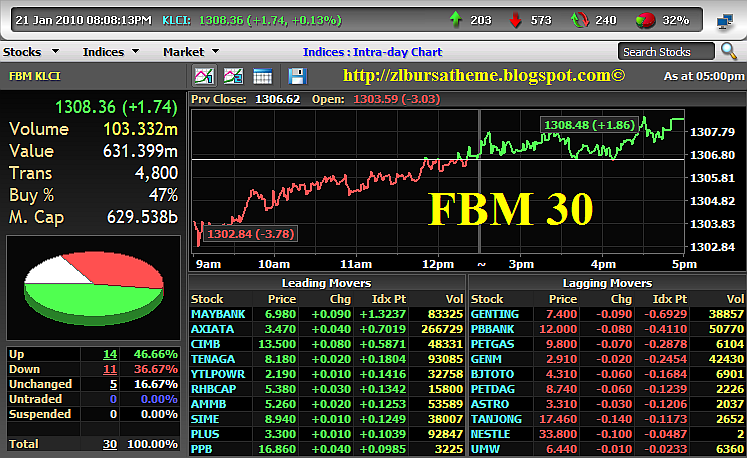Expand the Indices menu arrow

(136, 51)
